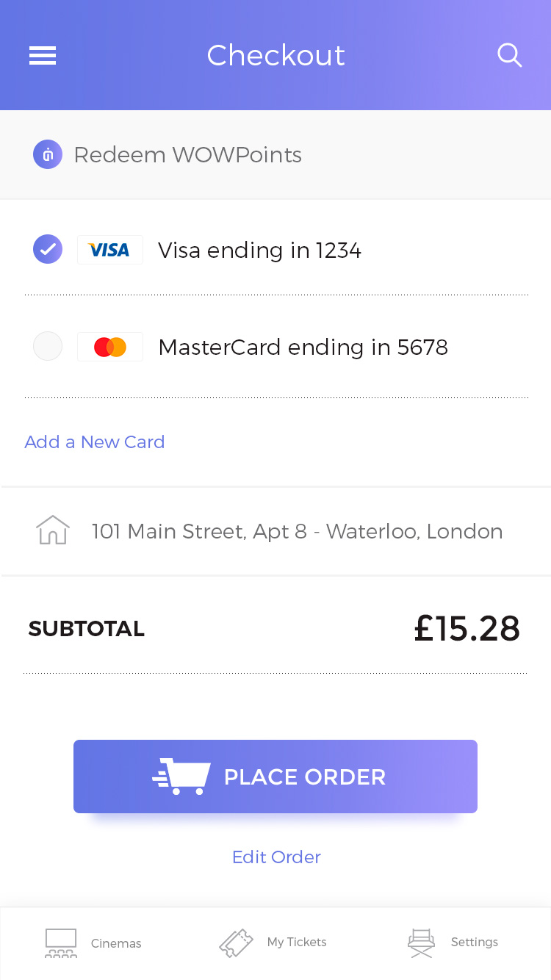Screen dimensions: 551x980
Task: Click the shopping cart icon
Action: click(x=182, y=777)
